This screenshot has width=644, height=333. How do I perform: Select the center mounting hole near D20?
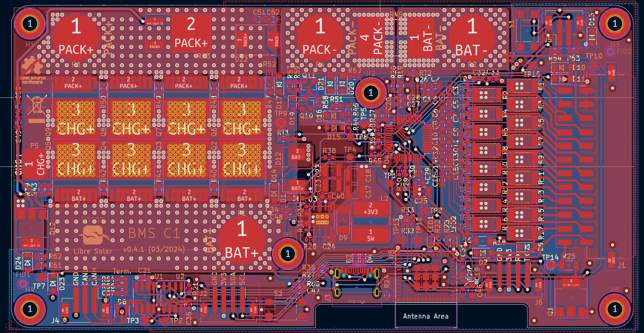(370, 92)
